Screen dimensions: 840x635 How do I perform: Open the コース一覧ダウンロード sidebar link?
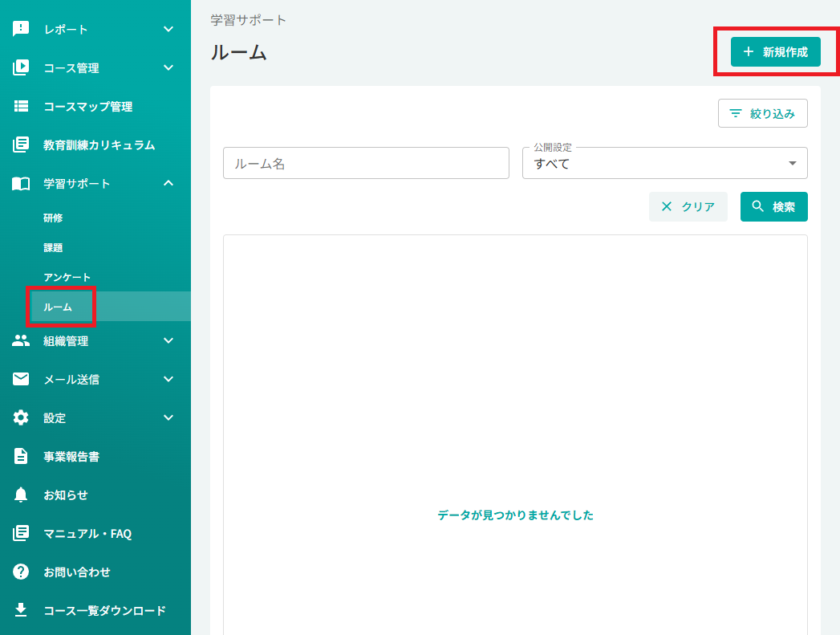click(x=104, y=610)
